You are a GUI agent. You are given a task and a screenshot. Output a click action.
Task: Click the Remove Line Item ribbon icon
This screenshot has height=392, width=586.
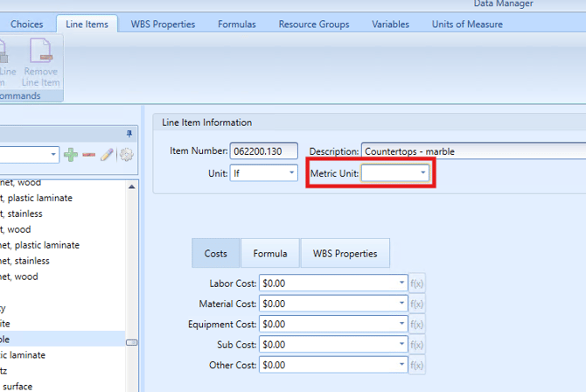41,65
